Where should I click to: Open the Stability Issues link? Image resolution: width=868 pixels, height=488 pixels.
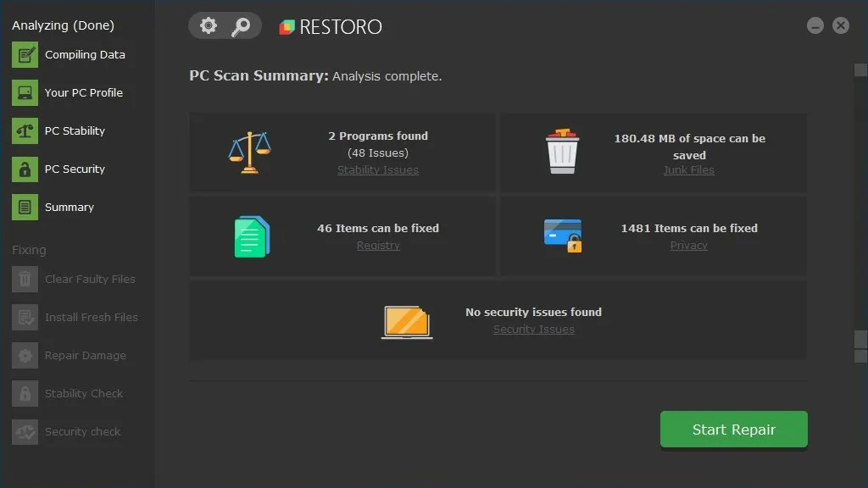[378, 169]
